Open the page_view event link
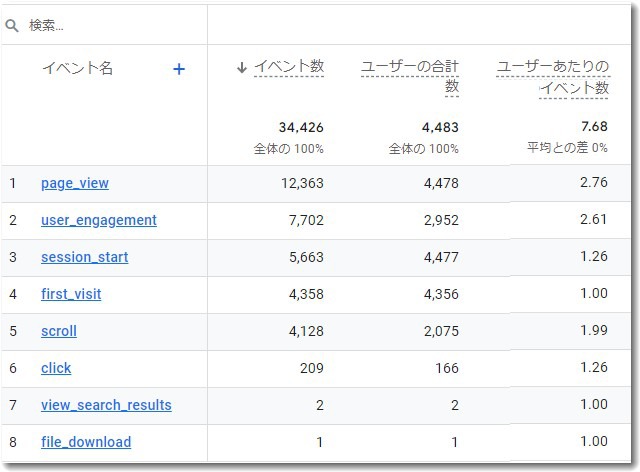 coord(75,183)
